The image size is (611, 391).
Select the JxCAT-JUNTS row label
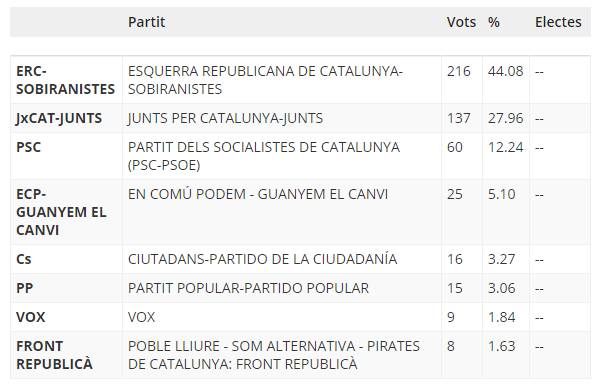click(x=59, y=118)
